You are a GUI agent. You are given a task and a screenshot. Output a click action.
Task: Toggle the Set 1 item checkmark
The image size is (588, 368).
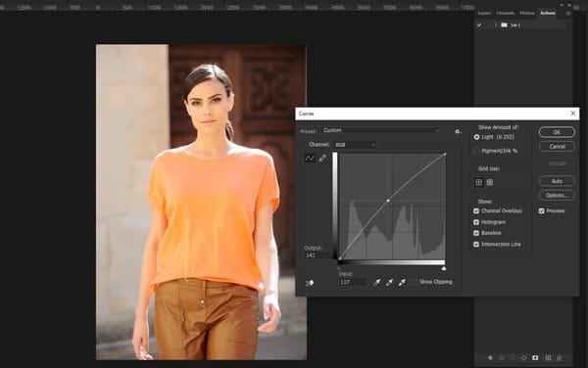pos(479,25)
